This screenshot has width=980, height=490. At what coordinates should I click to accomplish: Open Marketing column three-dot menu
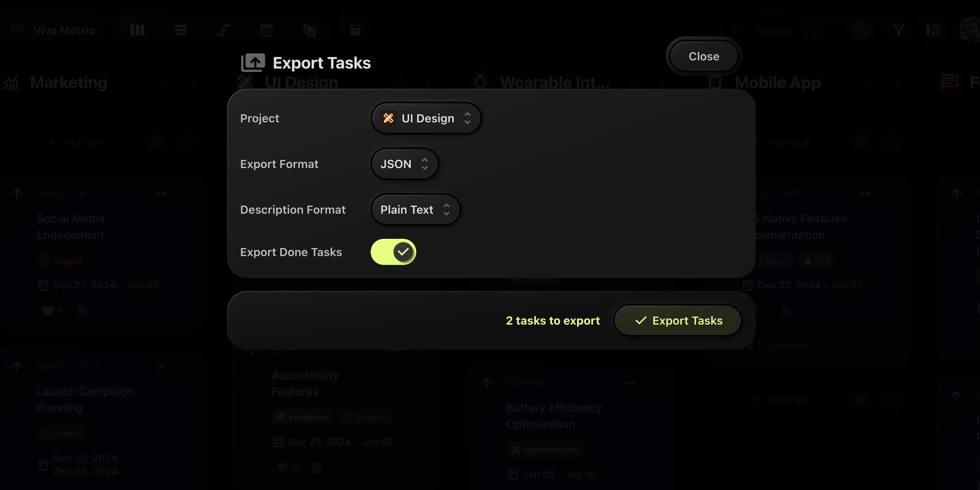point(193,83)
